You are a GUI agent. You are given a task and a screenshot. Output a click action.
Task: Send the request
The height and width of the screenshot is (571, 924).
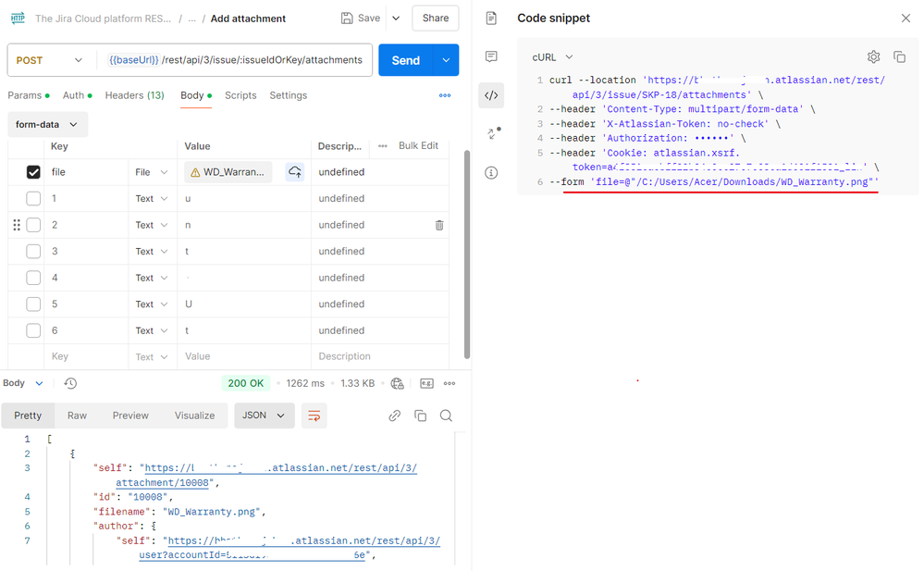pyautogui.click(x=405, y=60)
